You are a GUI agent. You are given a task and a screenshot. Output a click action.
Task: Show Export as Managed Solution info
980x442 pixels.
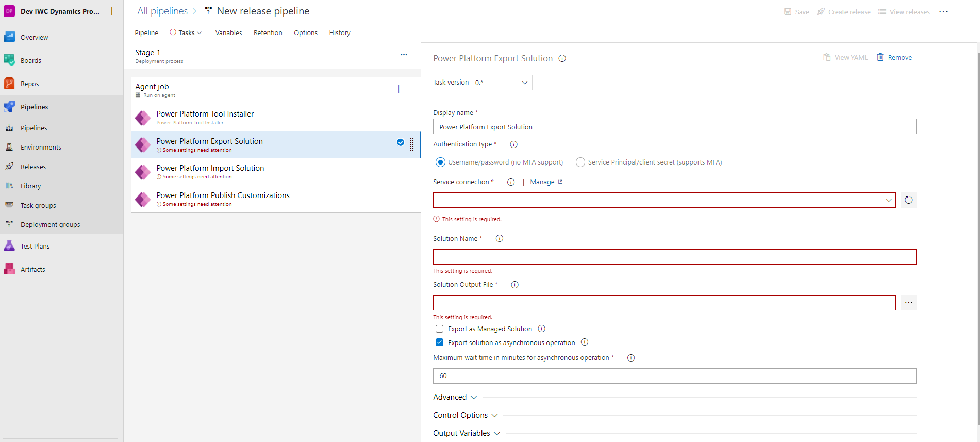541,329
